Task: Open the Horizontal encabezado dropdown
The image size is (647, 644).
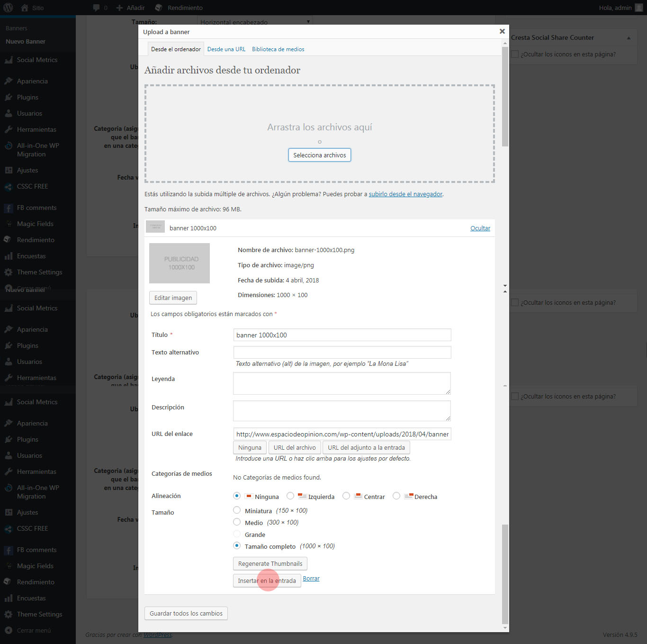Action: pyautogui.click(x=255, y=22)
